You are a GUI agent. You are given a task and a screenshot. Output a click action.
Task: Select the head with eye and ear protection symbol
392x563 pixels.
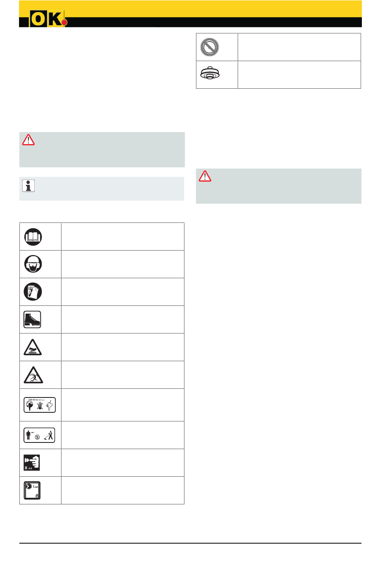click(33, 263)
